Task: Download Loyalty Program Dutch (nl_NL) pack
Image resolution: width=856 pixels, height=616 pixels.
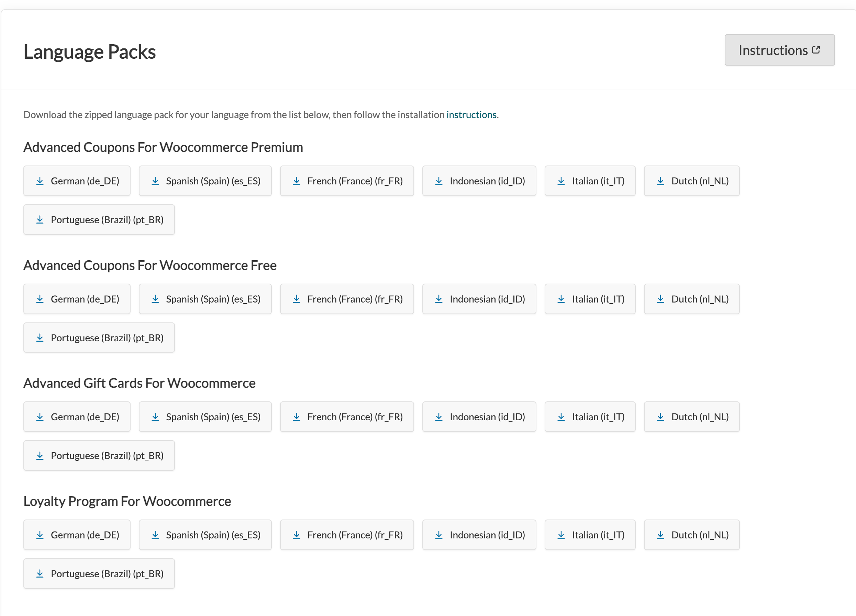Action: (691, 535)
